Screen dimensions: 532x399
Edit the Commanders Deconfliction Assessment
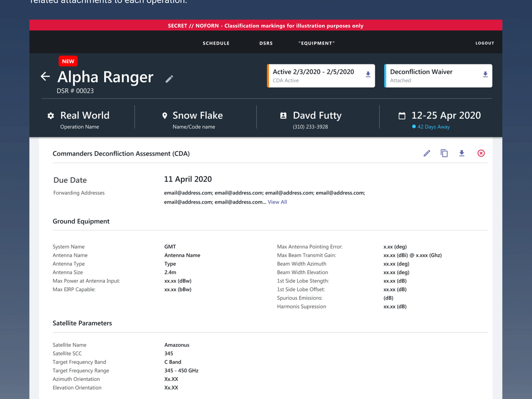[x=427, y=153]
